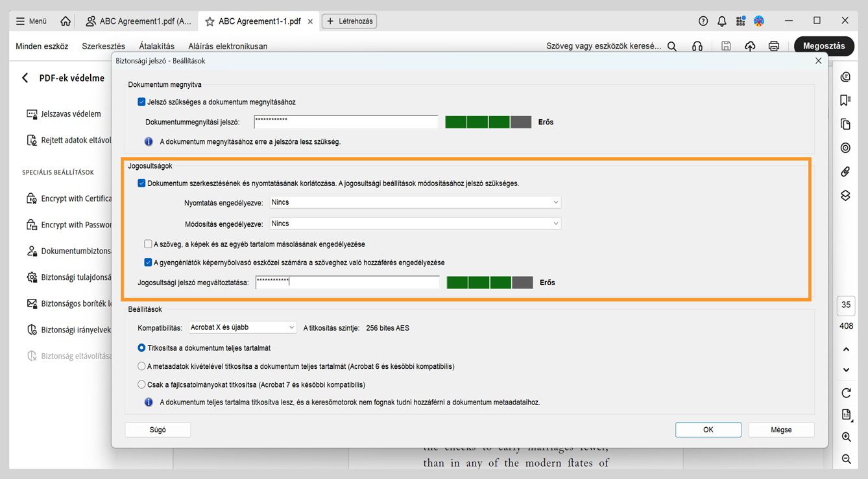The height and width of the screenshot is (479, 868).
Task: Click OK to confirm settings
Action: (708, 430)
